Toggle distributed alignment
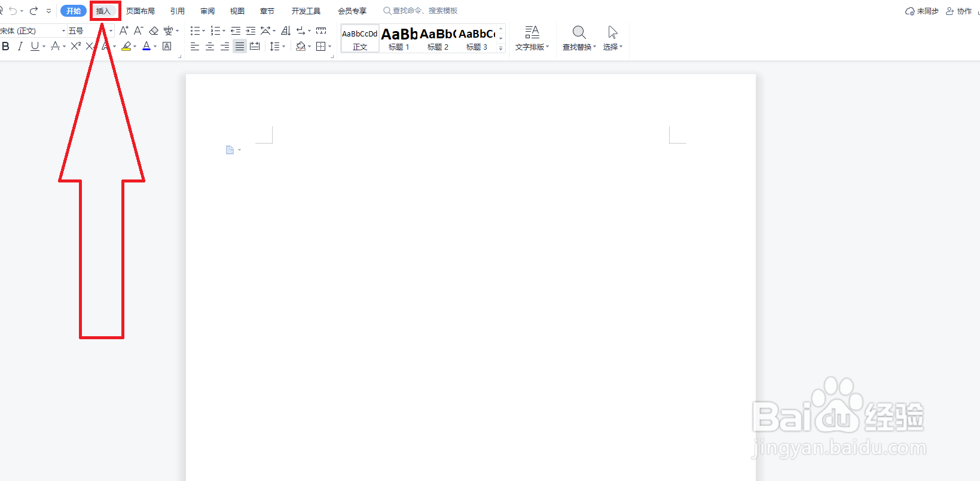Image resolution: width=980 pixels, height=481 pixels. (x=255, y=46)
